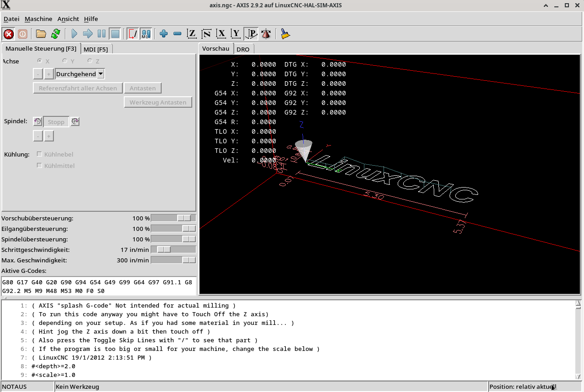Image resolution: width=584 pixels, height=392 pixels.
Task: Adjust Spindelübersteuerung slider
Action: tap(174, 239)
